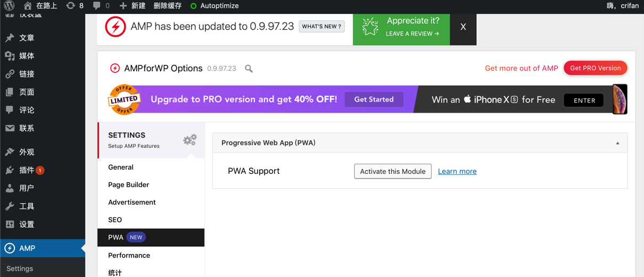This screenshot has height=277, width=644.
Task: Open the Learn more link
Action: point(457,171)
